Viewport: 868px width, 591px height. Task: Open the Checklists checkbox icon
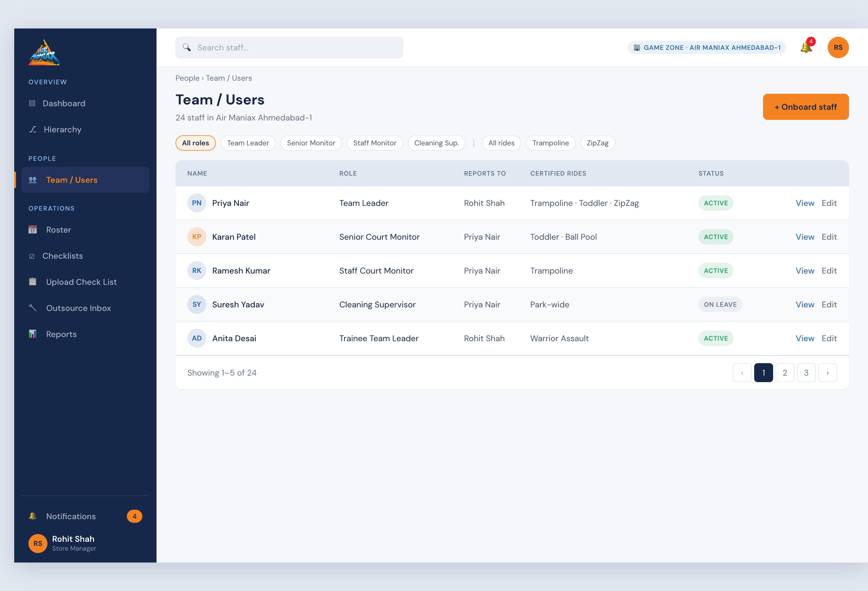point(32,256)
